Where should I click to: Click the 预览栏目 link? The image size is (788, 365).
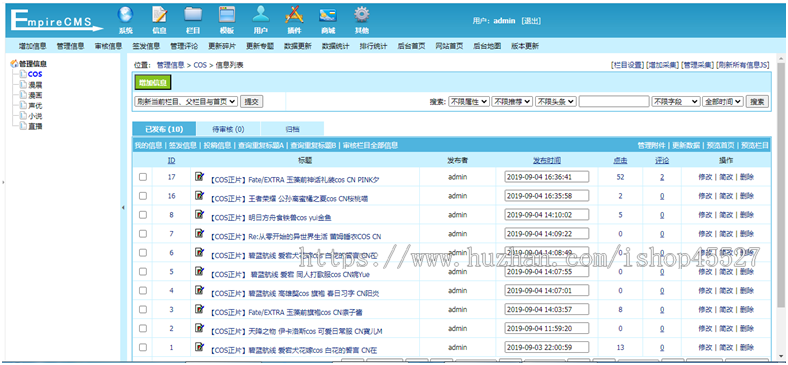[x=755, y=145]
